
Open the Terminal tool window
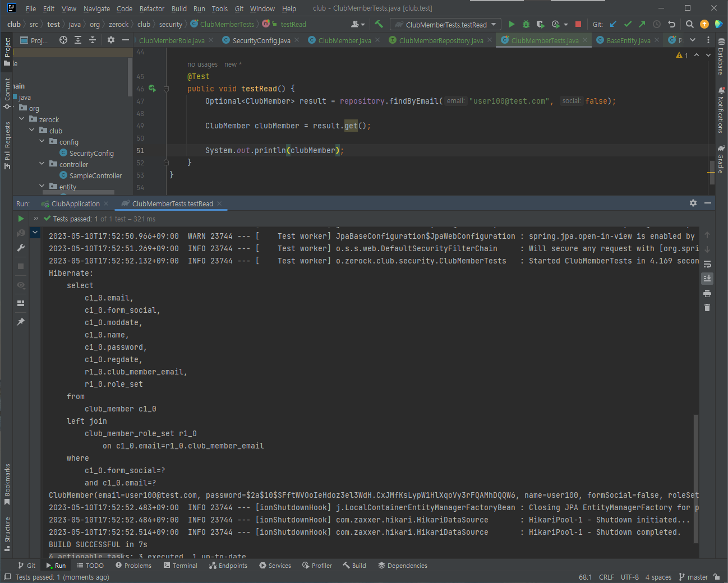coord(180,566)
